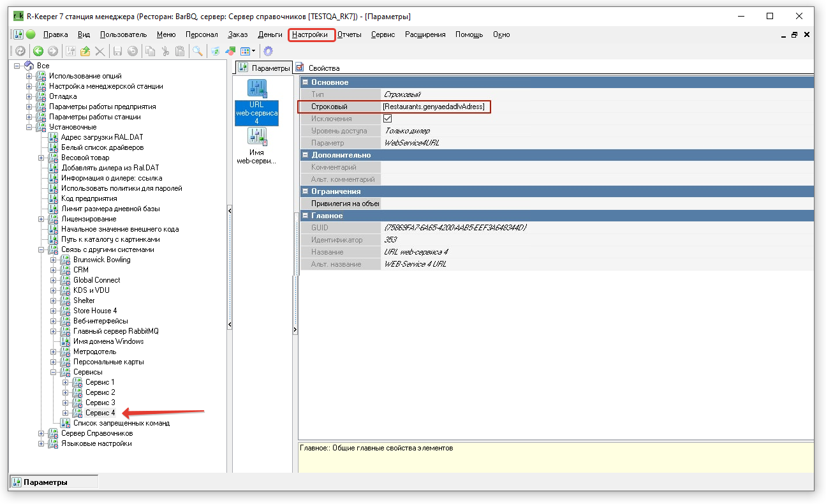Image resolution: width=826 pixels, height=504 pixels.
Task: Expand the Сервер Справочников tree node
Action: tap(41, 433)
